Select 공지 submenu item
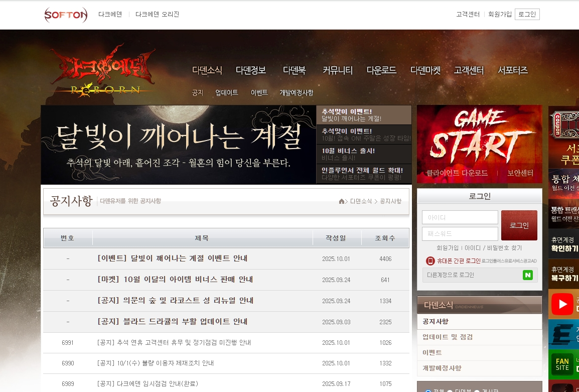Screen dimensions: 579x392 click(198, 93)
